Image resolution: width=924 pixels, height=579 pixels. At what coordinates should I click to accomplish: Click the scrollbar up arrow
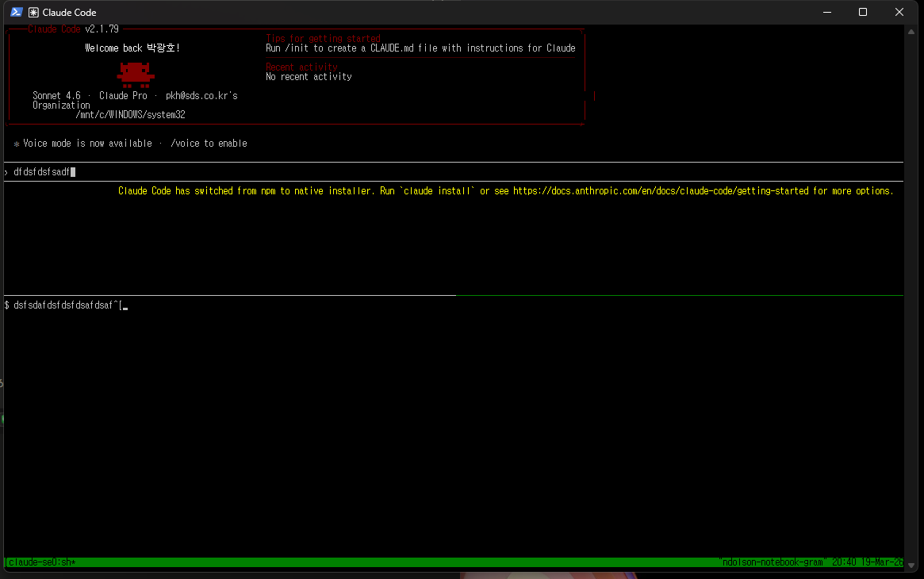coord(911,32)
